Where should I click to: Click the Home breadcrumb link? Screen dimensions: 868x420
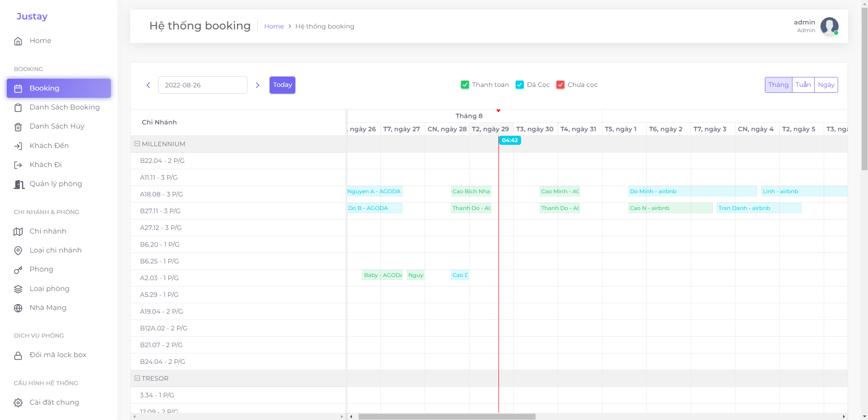[274, 26]
